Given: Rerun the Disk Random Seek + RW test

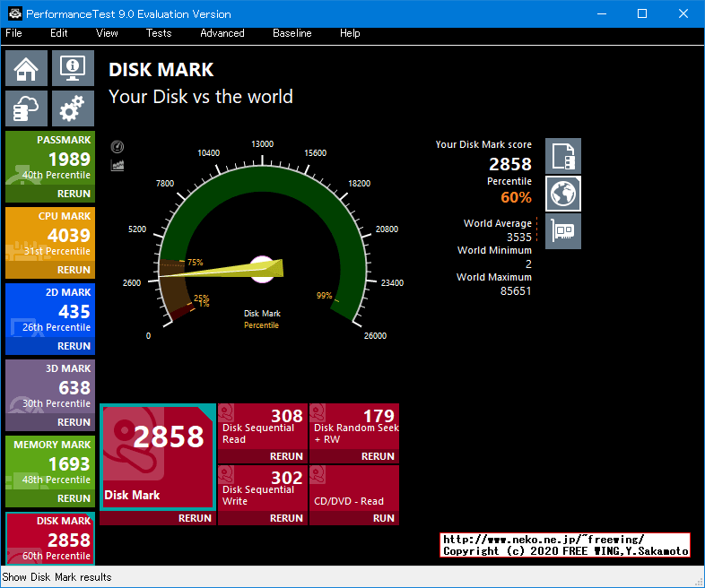Looking at the screenshot, I should point(378,456).
